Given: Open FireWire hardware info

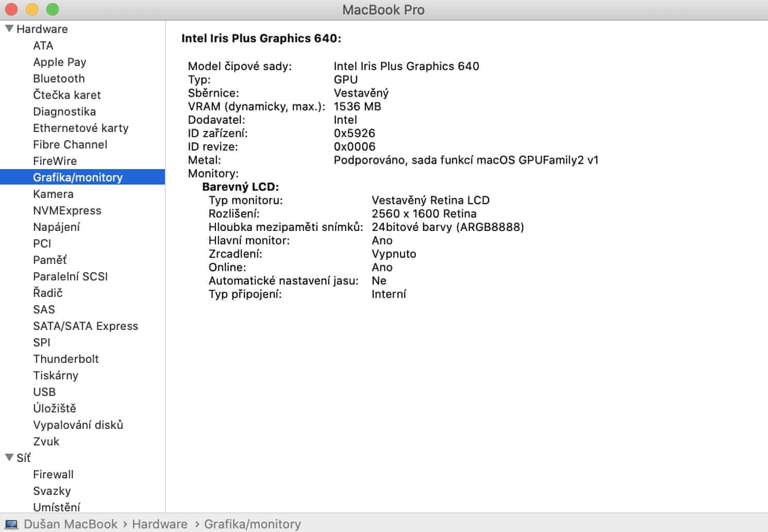Looking at the screenshot, I should point(55,161).
